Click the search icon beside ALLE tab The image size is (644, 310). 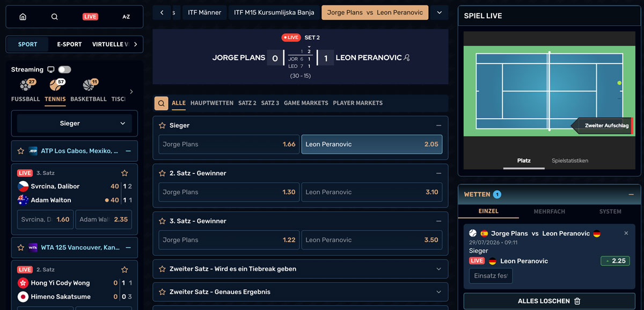[x=161, y=103]
